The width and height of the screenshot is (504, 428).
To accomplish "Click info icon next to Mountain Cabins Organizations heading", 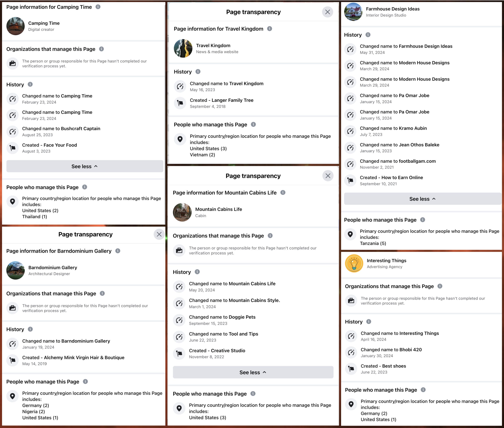I will [270, 236].
